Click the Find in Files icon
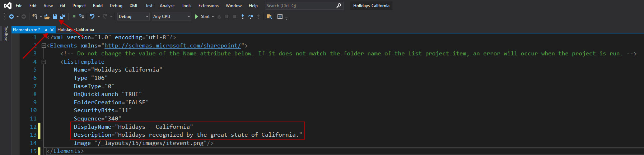 click(x=269, y=17)
